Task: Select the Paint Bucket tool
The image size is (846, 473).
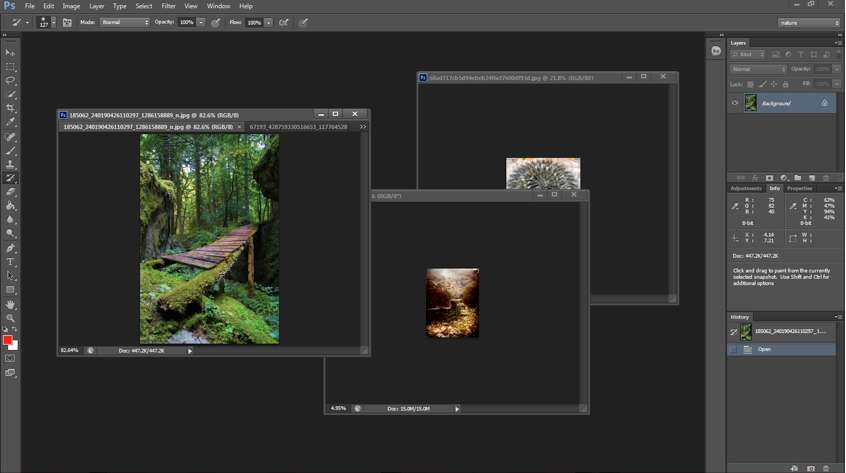Action: click(x=10, y=206)
